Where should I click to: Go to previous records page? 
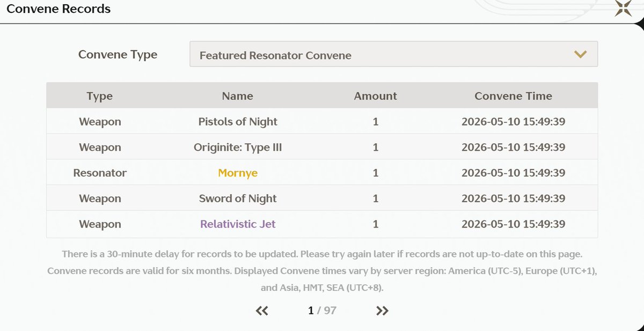point(262,311)
